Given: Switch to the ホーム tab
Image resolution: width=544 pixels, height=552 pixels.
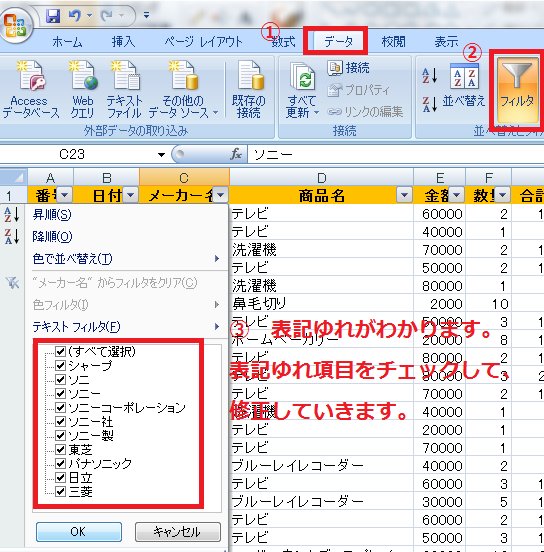Looking at the screenshot, I should [x=67, y=42].
